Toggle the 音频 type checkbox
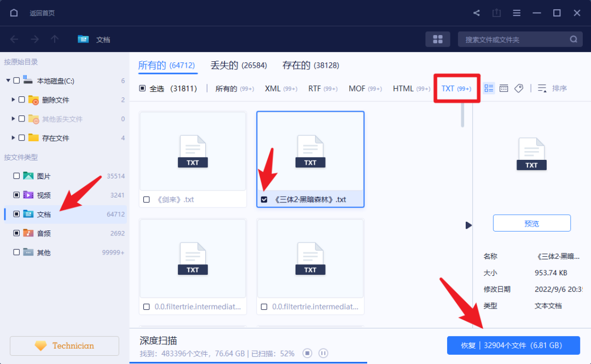The height and width of the screenshot is (364, 591). [x=16, y=233]
